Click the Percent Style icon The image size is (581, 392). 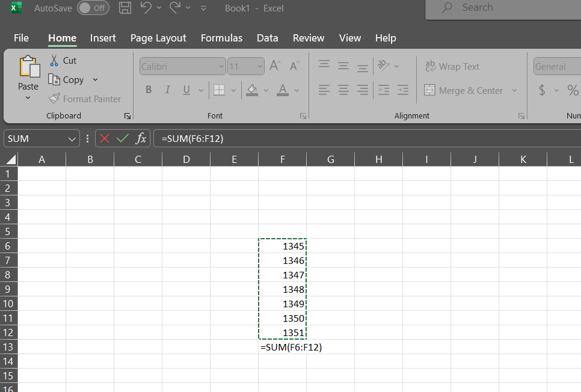pyautogui.click(x=573, y=90)
